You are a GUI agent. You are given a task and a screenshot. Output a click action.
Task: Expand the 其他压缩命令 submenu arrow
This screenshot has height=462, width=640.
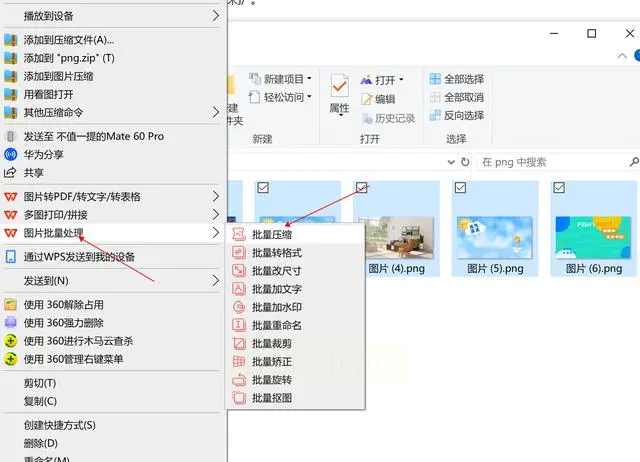coord(216,112)
